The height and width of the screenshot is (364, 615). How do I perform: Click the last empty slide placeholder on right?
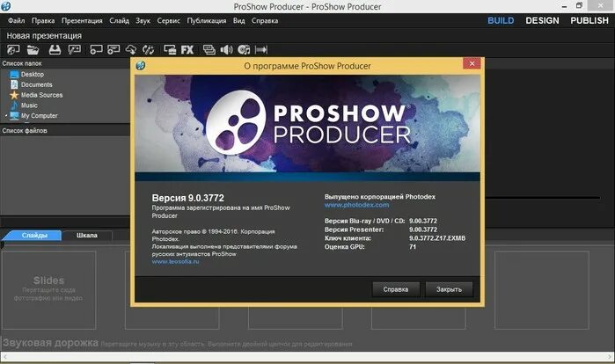[542, 290]
